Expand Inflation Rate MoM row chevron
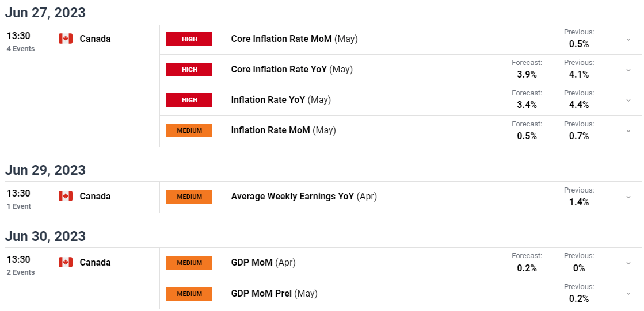The width and height of the screenshot is (644, 311). pyautogui.click(x=628, y=131)
